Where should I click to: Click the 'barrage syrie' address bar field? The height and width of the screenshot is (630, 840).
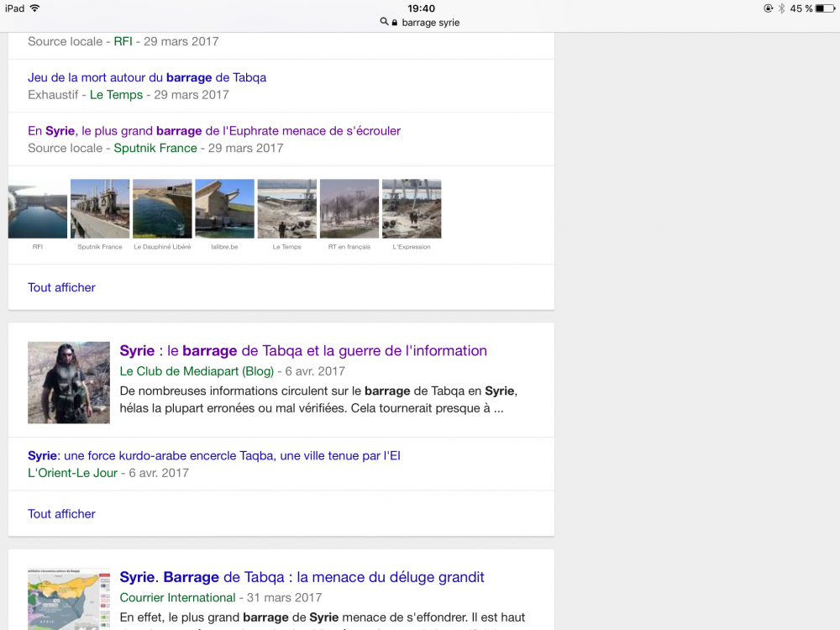(x=430, y=23)
